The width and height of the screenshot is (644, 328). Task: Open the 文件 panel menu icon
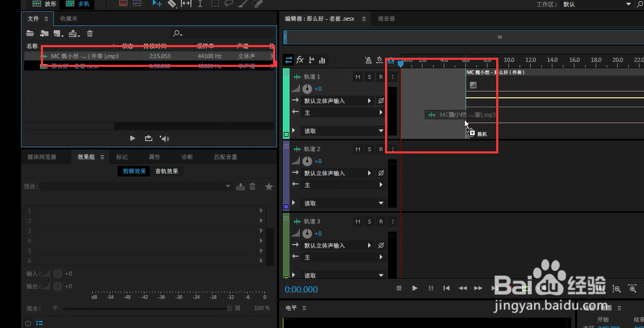46,19
